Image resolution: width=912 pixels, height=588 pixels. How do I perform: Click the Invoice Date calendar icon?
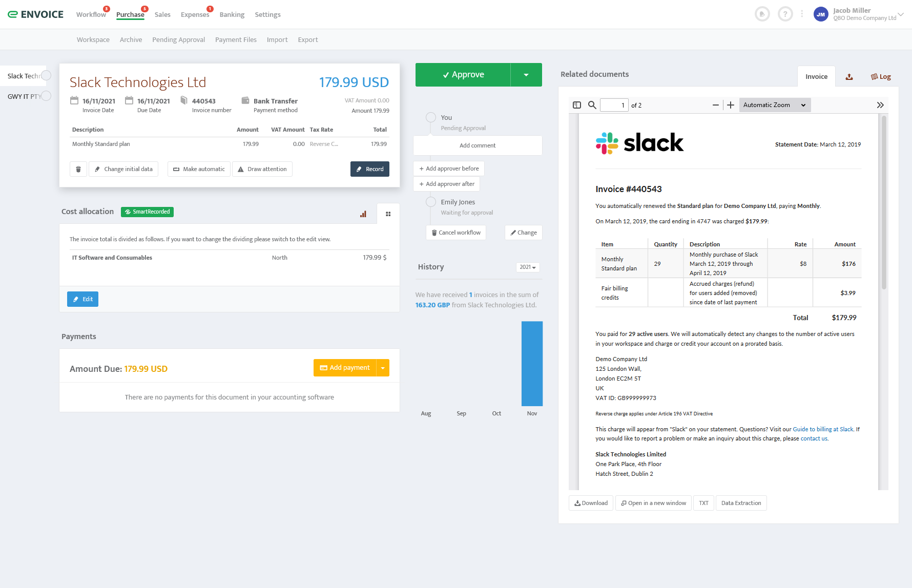[x=74, y=100]
